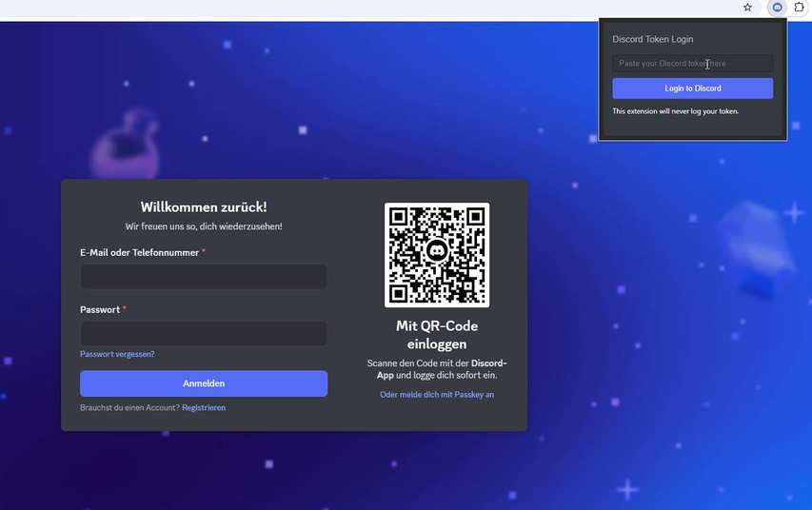Click the Anmelden button
The image size is (812, 510).
204,383
